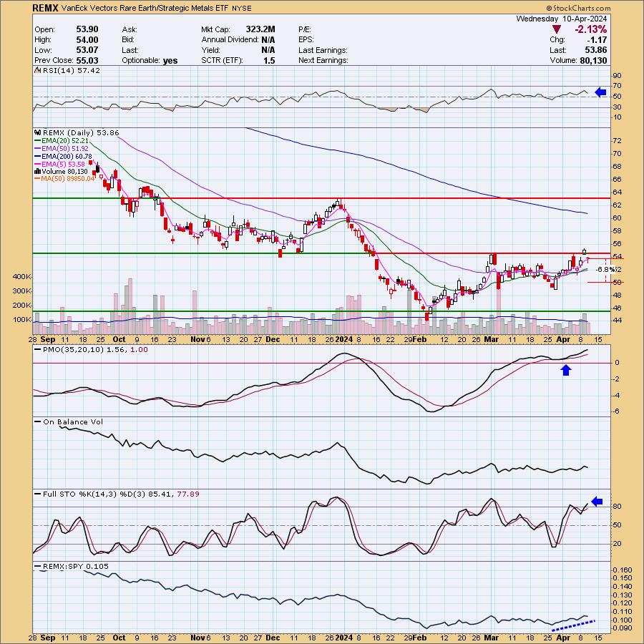This screenshot has height=644, width=644.
Task: Click the NYSE exchange label
Action: [x=242, y=8]
